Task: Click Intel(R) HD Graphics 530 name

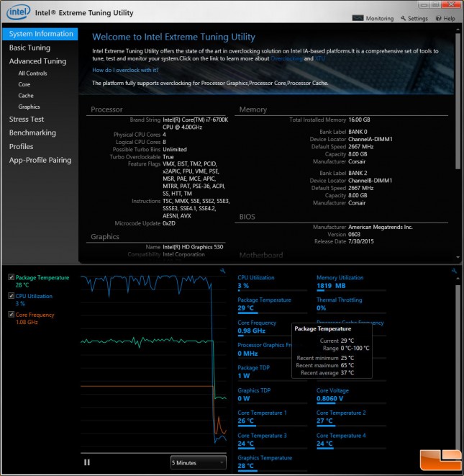Action: pos(193,247)
